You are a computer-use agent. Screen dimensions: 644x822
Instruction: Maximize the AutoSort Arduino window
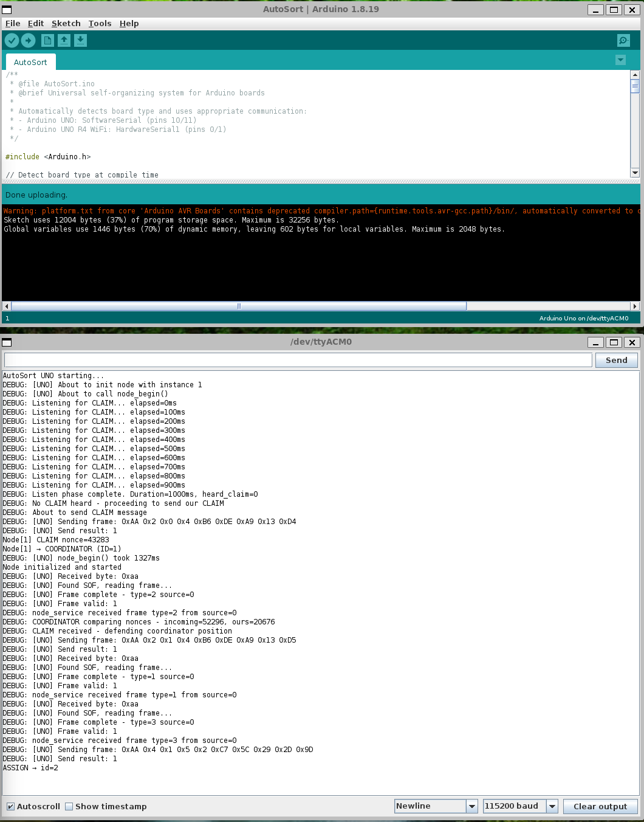(x=614, y=10)
